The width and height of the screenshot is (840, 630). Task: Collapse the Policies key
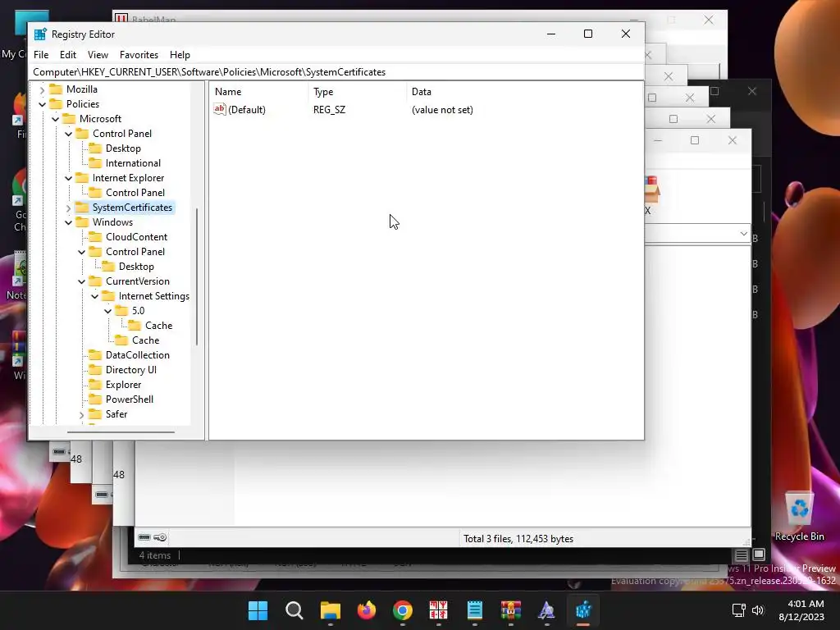click(x=43, y=104)
